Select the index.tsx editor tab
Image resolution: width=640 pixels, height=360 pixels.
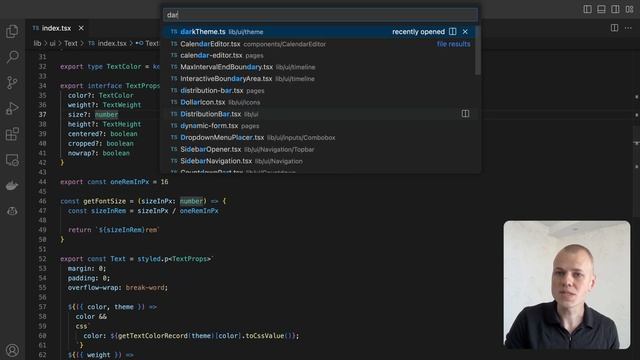(57, 28)
